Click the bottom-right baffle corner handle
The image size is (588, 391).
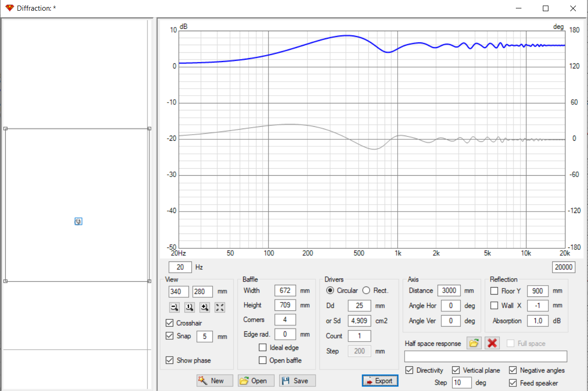click(149, 281)
